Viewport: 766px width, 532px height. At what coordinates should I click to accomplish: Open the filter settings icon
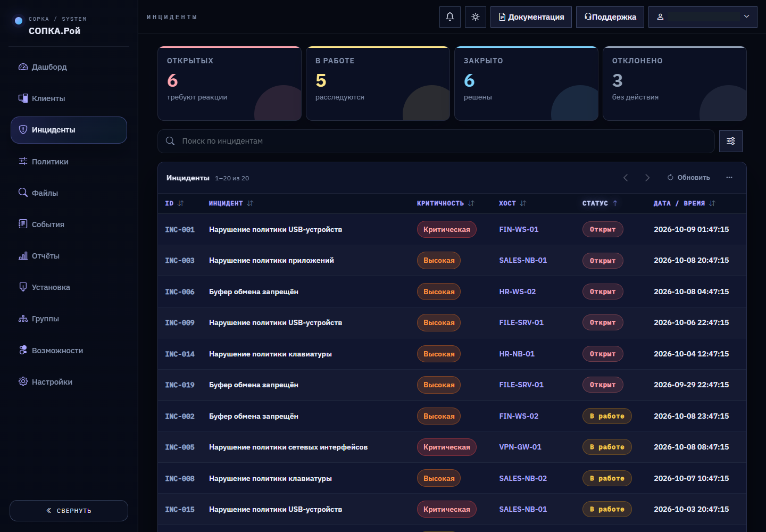(731, 141)
